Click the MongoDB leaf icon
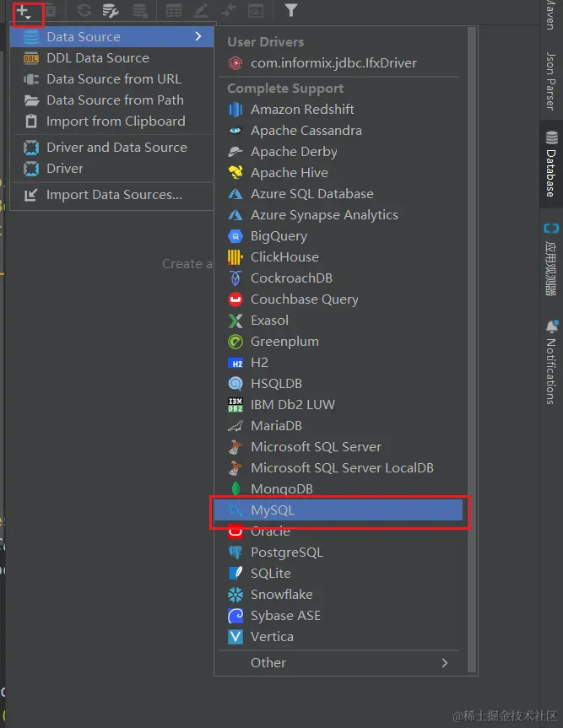 point(235,489)
